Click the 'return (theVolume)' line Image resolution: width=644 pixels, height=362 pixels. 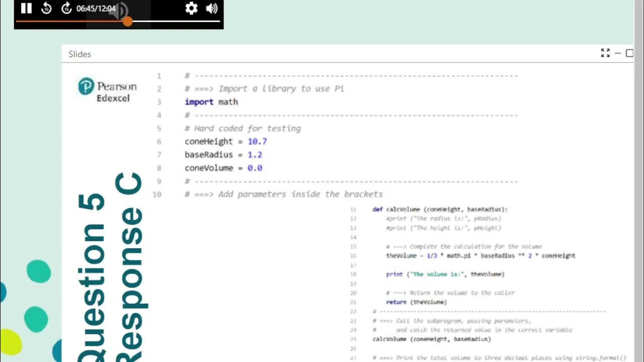click(x=416, y=302)
